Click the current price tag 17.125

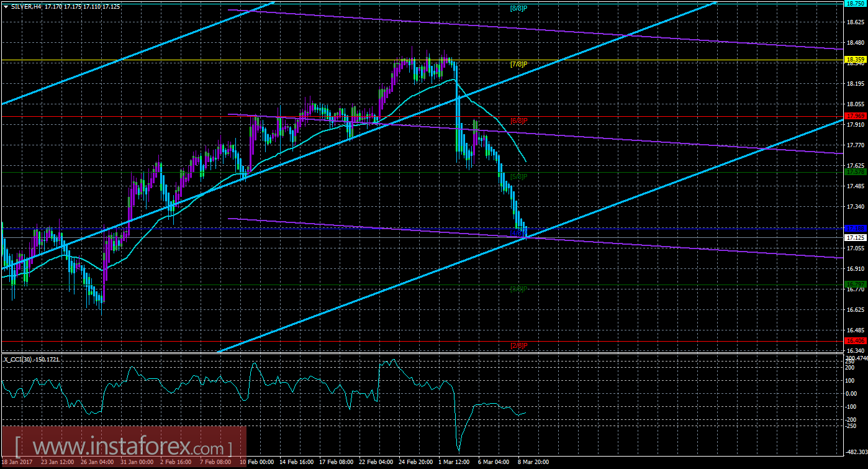click(856, 237)
